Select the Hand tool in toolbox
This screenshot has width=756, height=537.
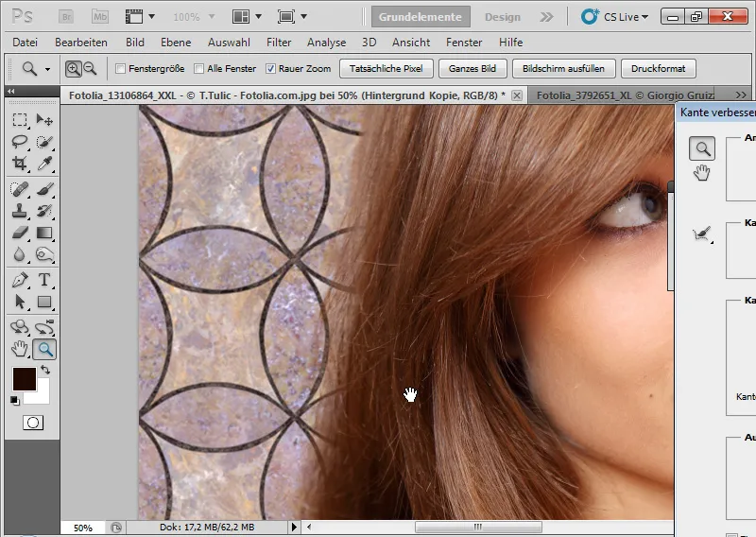click(19, 349)
